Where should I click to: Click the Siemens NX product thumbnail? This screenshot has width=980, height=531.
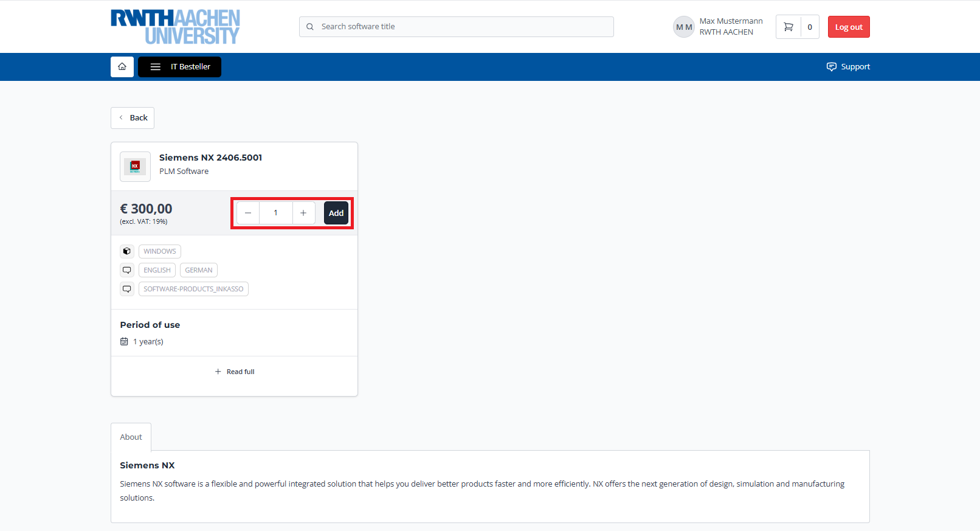coord(135,167)
